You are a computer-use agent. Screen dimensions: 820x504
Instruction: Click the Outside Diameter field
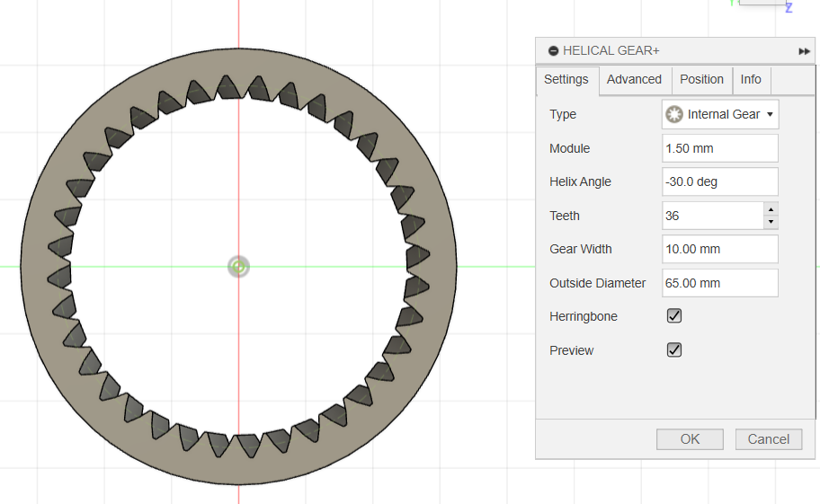719,283
